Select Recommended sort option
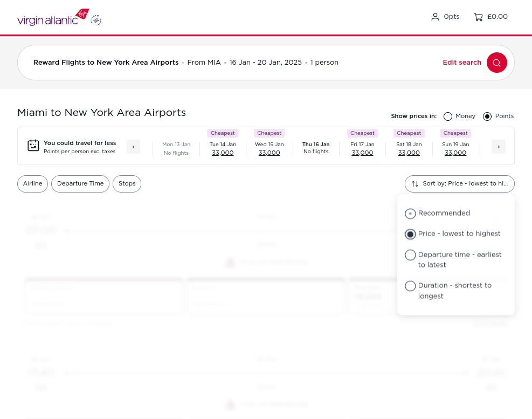This screenshot has width=532, height=419. [x=438, y=213]
